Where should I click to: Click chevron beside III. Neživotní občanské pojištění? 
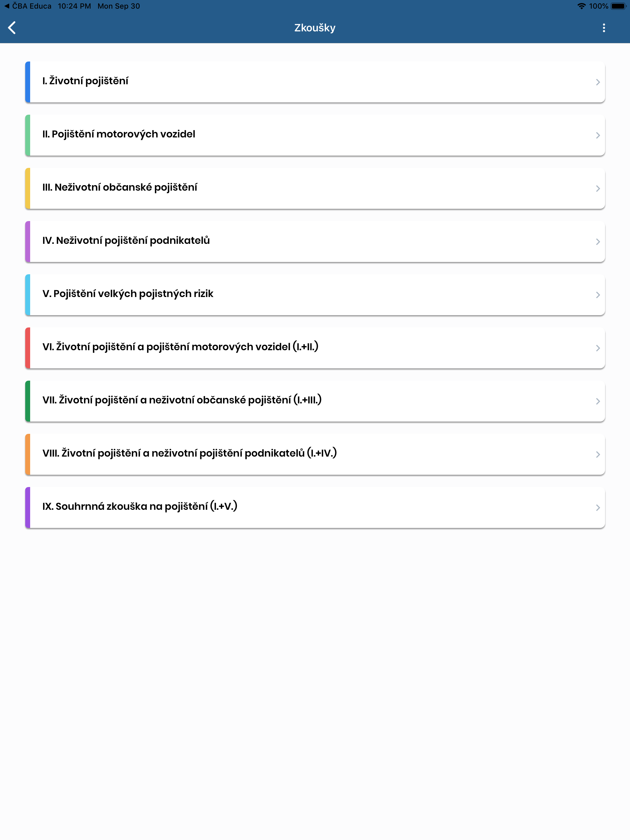point(598,188)
